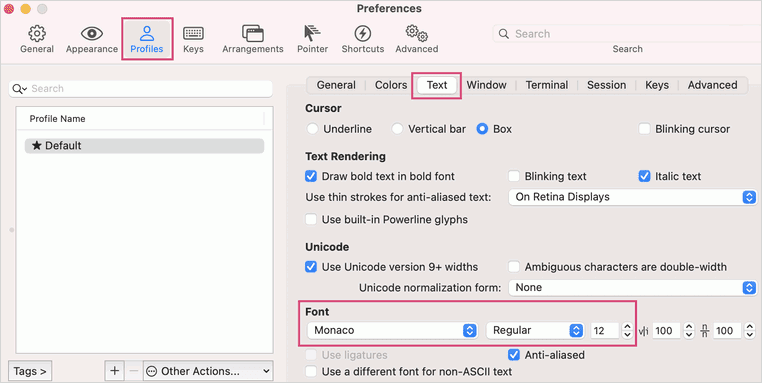This screenshot has height=383, width=762.
Task: Switch to the Window tab
Action: (486, 85)
